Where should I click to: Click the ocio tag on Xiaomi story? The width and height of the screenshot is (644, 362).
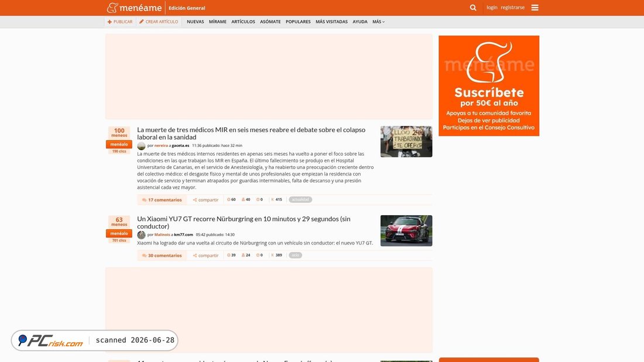(x=295, y=256)
